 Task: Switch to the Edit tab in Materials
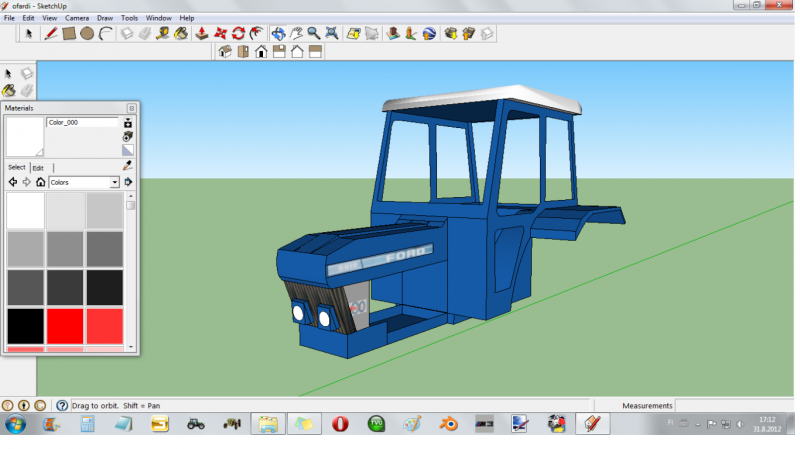click(38, 168)
